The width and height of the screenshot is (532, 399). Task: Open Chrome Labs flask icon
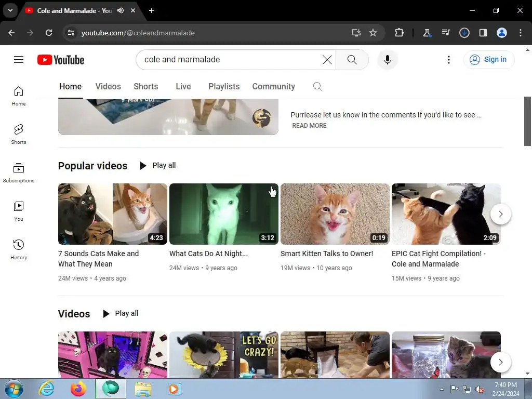(427, 33)
